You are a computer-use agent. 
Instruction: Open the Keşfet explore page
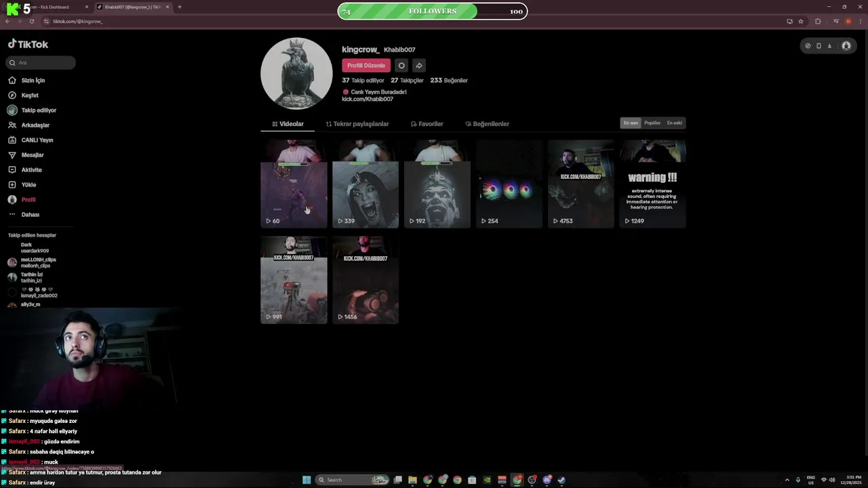[x=23, y=95]
